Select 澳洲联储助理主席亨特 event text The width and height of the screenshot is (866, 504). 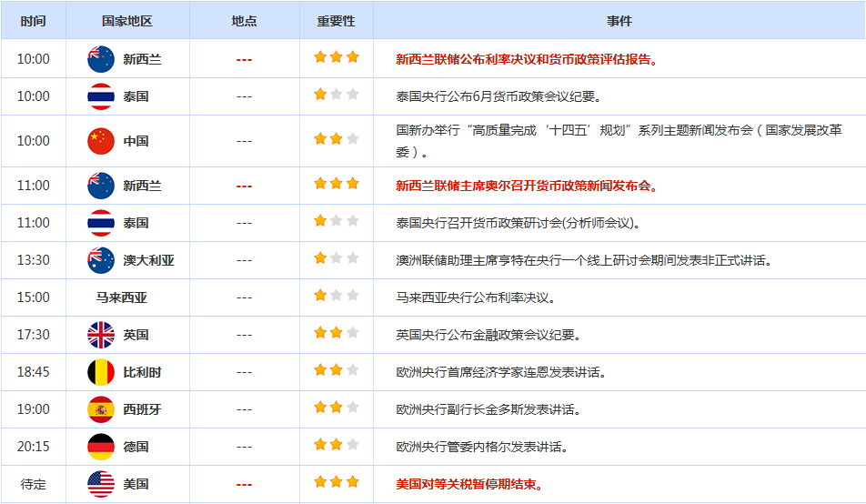tap(584, 260)
